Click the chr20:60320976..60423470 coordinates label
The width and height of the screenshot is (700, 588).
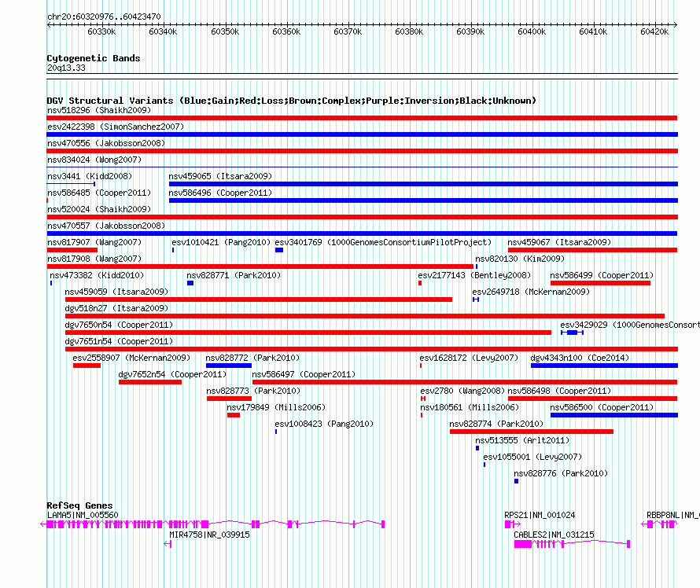[104, 17]
